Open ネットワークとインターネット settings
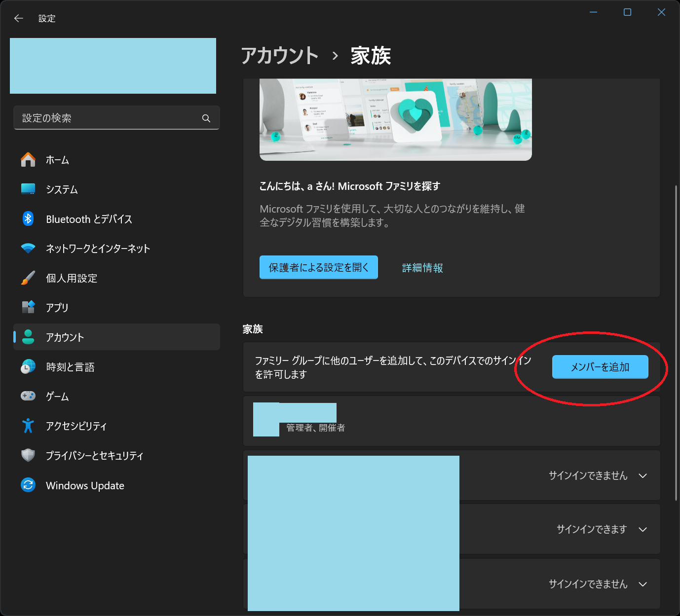The height and width of the screenshot is (616, 680). point(116,249)
